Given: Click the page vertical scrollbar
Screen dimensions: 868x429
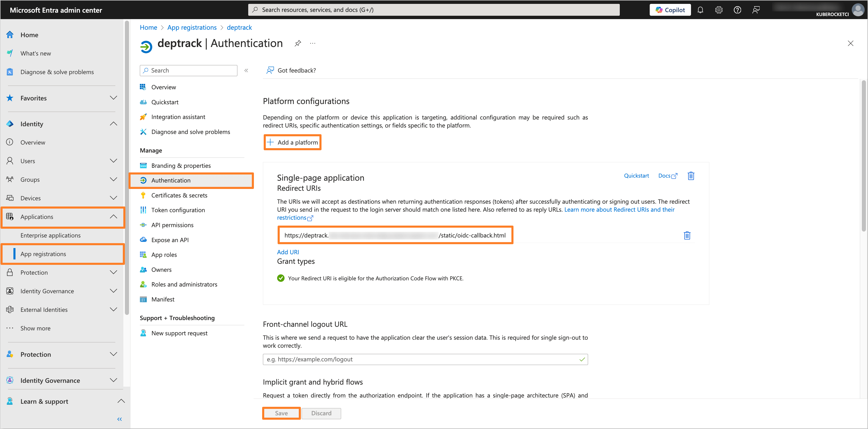Looking at the screenshot, I should coord(863,155).
